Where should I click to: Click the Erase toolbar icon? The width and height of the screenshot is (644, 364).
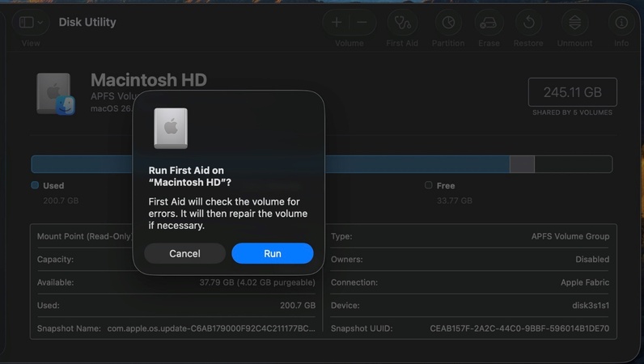pos(489,23)
